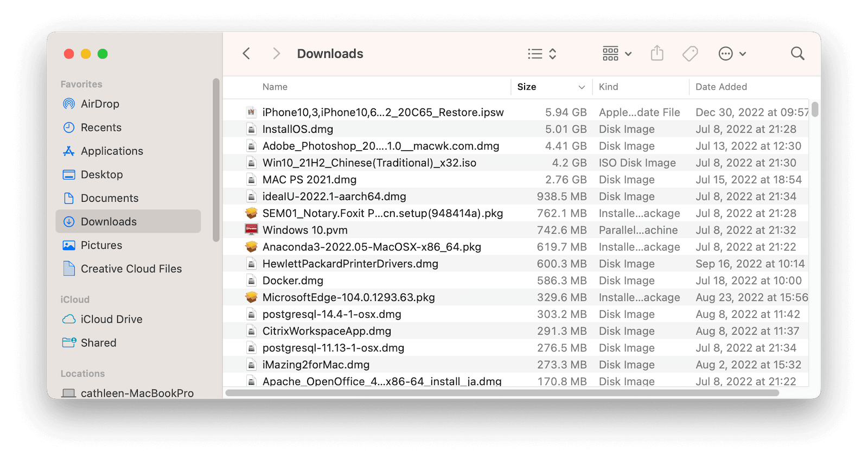Click the Pictures sidebar icon
Viewport: 868px width, 461px height.
click(x=69, y=245)
